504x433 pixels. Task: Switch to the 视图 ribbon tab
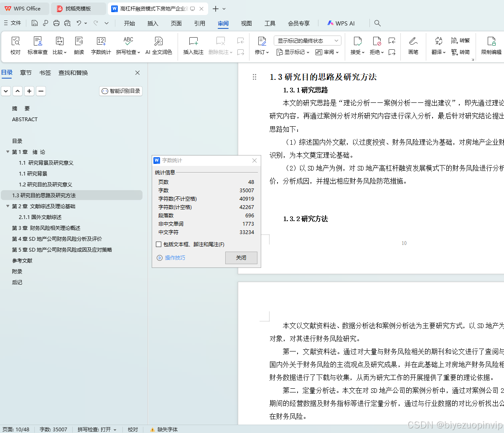[247, 23]
